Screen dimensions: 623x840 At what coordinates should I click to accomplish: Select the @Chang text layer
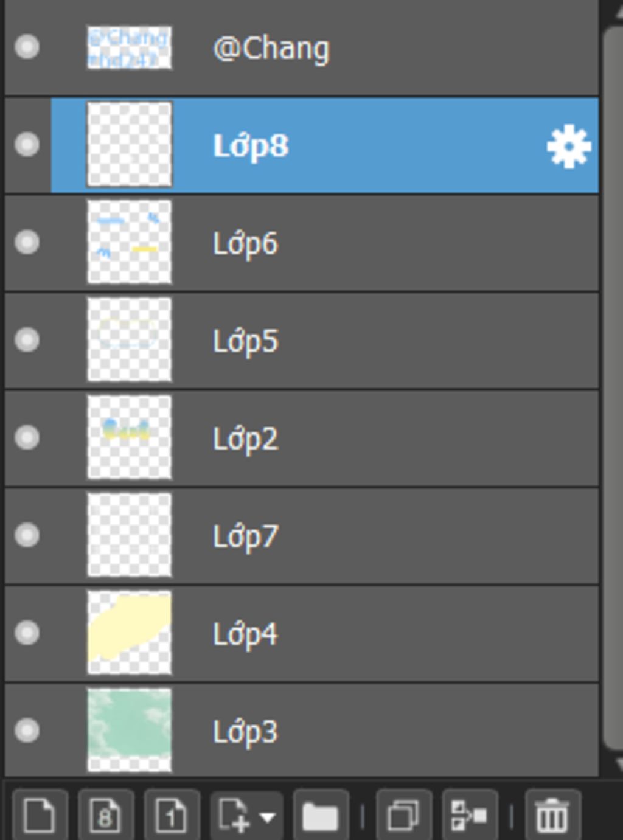pyautogui.click(x=365, y=48)
